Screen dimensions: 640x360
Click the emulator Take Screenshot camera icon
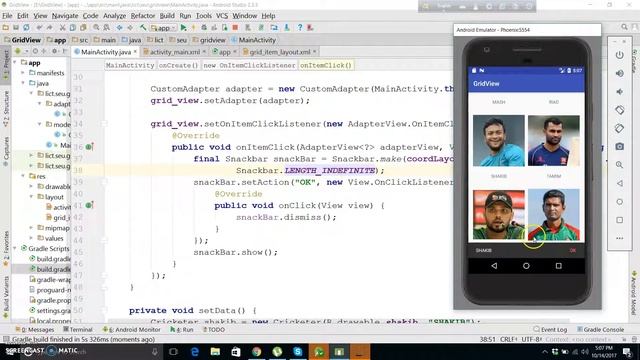pos(619,147)
